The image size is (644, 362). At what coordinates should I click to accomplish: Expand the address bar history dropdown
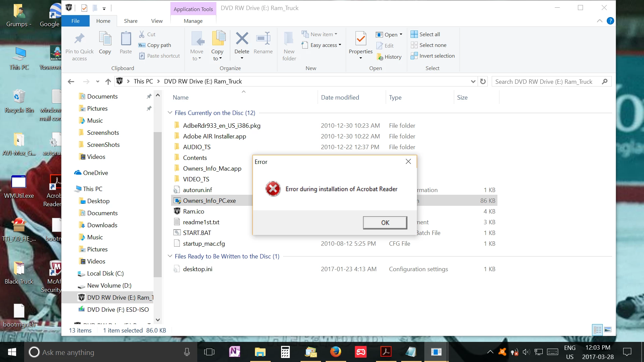[473, 81]
